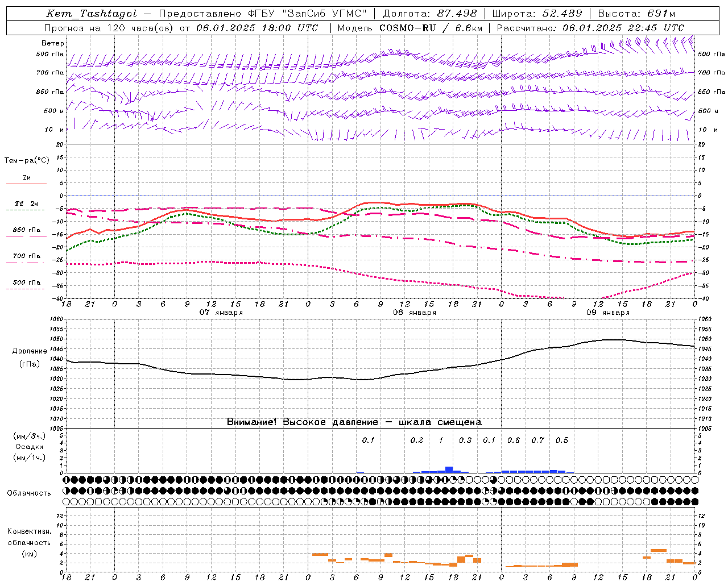Screen dimensions: 728x582
Task: Click the precipitation value 0.3
Action: [465, 440]
